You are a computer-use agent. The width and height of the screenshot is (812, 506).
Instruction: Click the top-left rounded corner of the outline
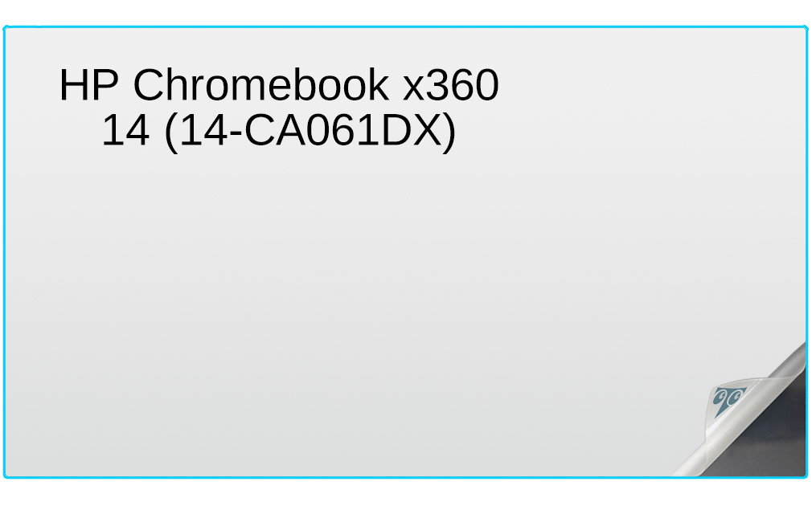[6, 28]
